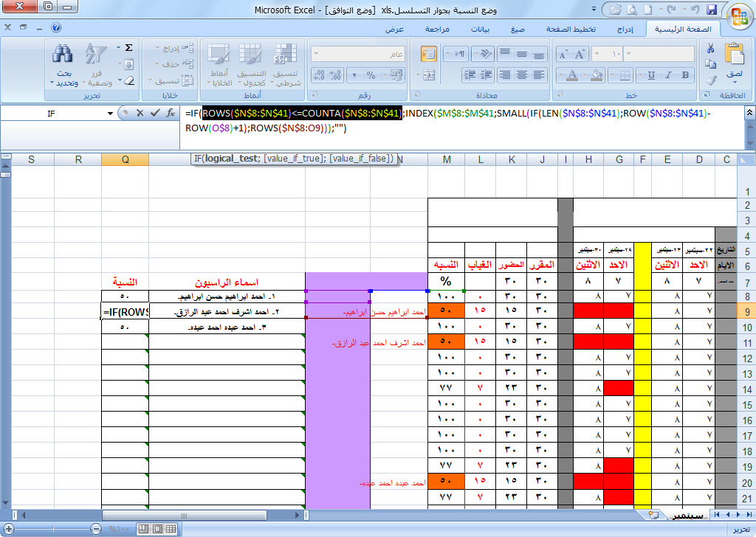Click the Copy icon in clipboard group

click(x=710, y=64)
